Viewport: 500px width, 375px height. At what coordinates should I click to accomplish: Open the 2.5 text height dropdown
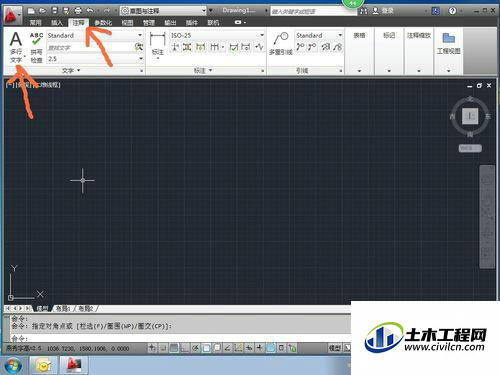pyautogui.click(x=95, y=59)
